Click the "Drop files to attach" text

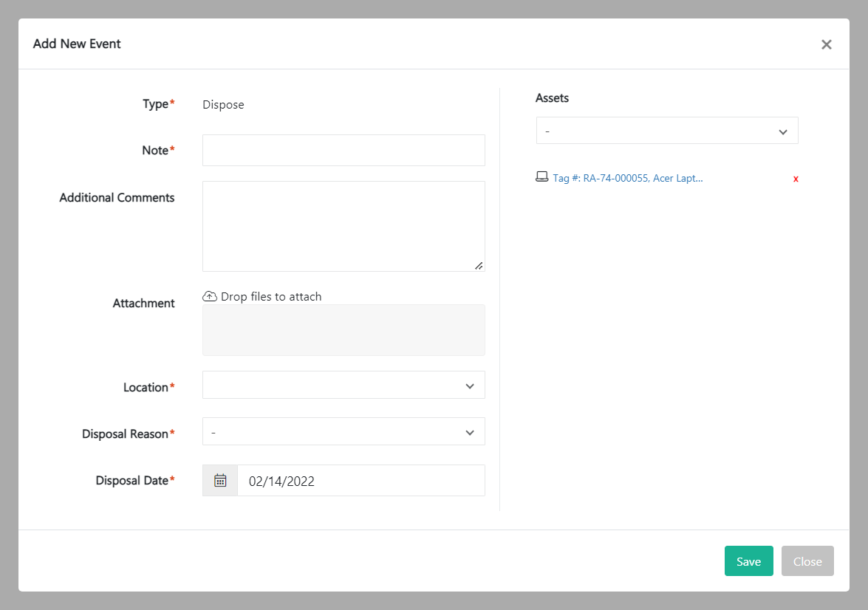tap(271, 297)
